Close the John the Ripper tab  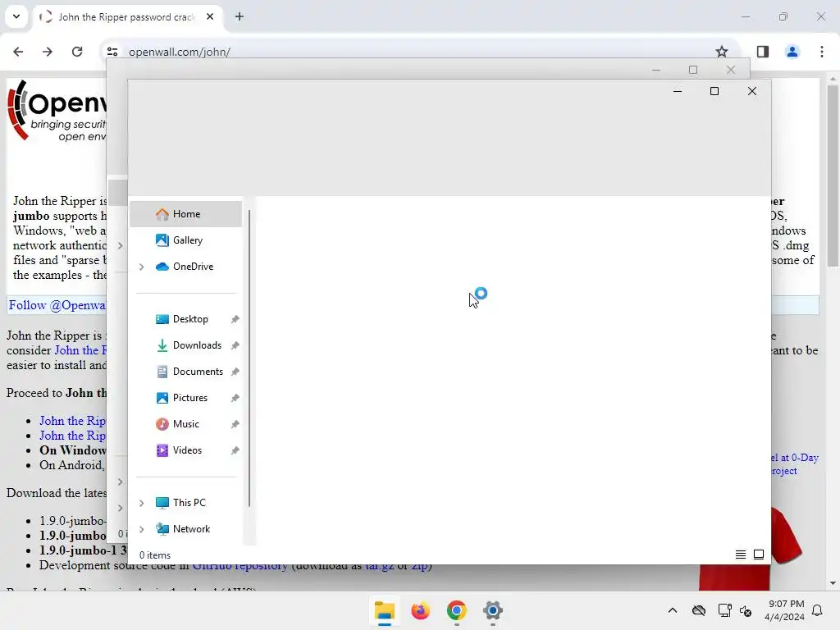coord(210,16)
